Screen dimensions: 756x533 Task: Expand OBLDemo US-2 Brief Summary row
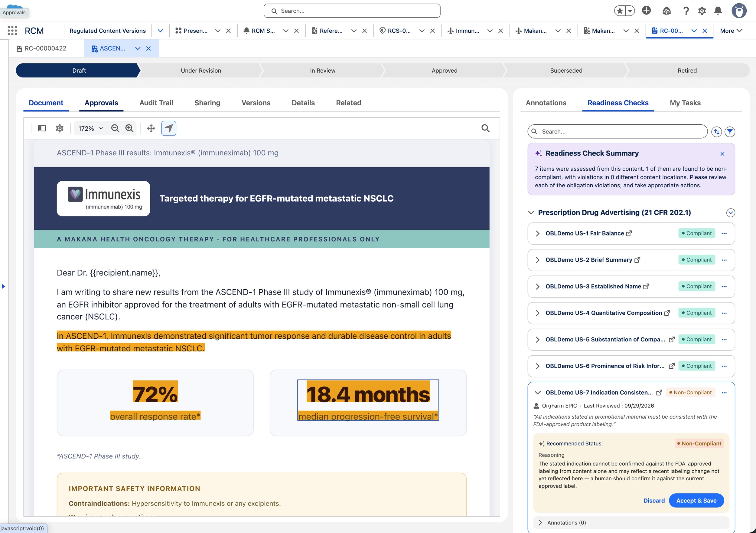coord(537,260)
